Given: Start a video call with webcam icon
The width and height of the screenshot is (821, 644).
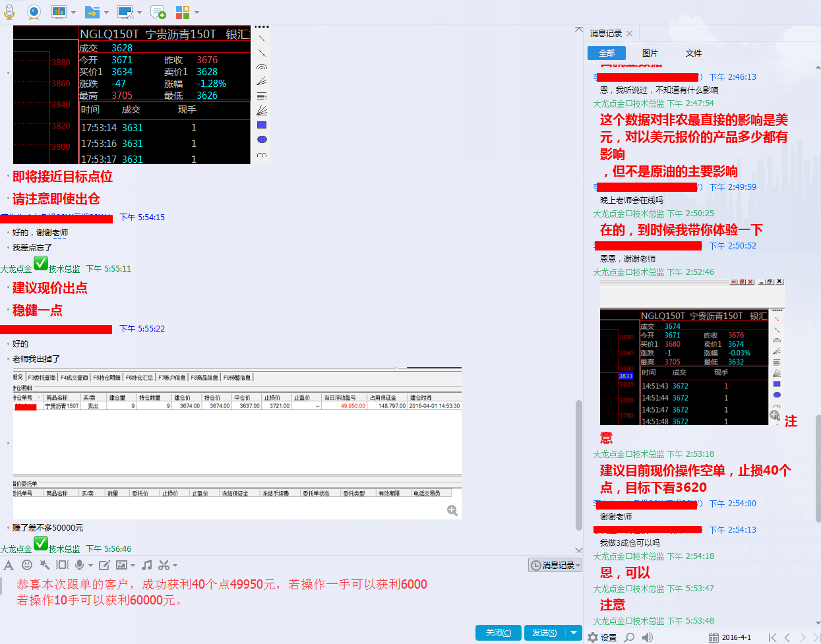Looking at the screenshot, I should tap(34, 12).
